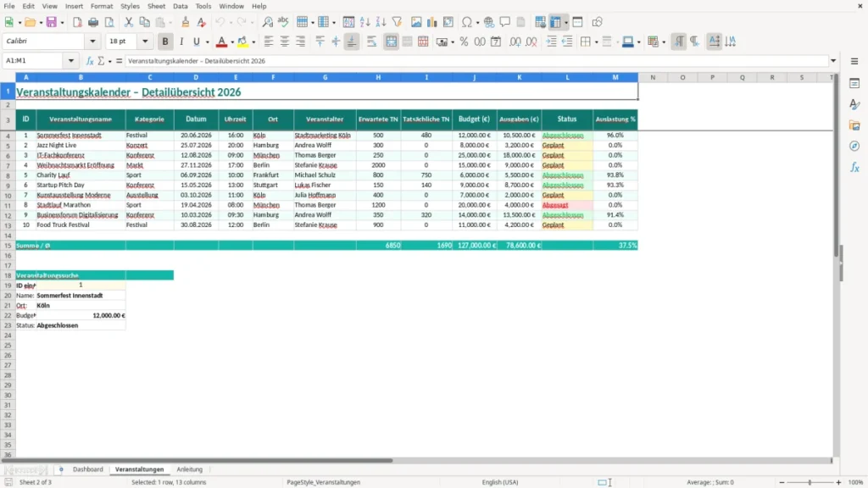Insert a comment with the speech bubble icon
Screen dimensions: 868x488
[x=505, y=22]
